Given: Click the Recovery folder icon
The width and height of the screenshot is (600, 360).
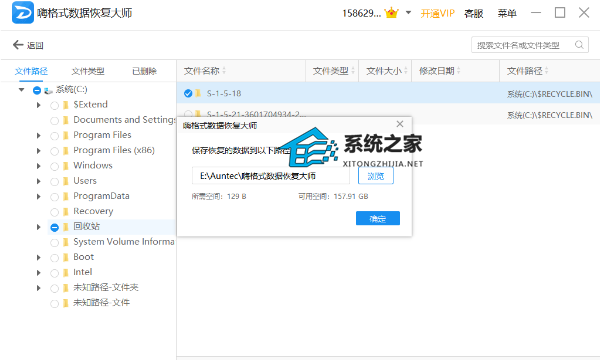Looking at the screenshot, I should 66,211.
